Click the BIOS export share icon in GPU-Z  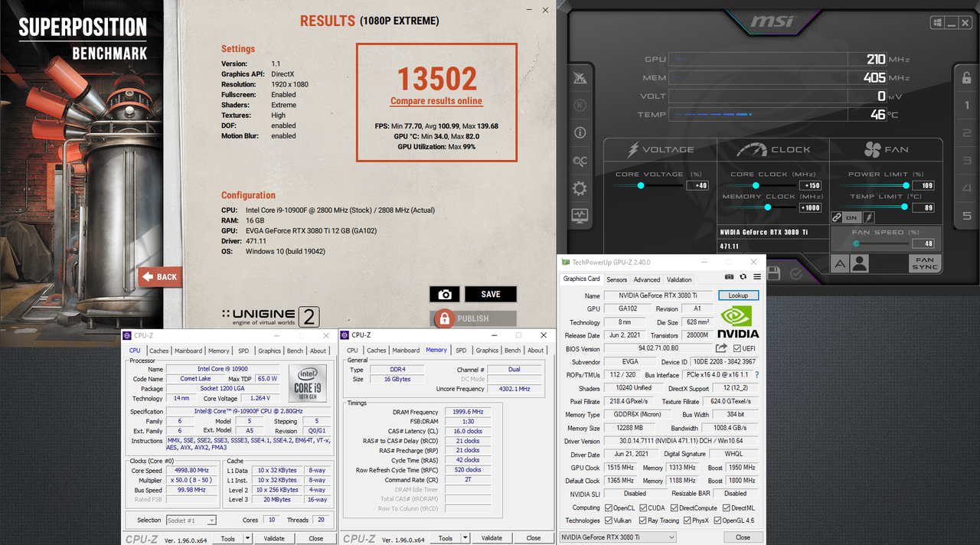click(721, 348)
